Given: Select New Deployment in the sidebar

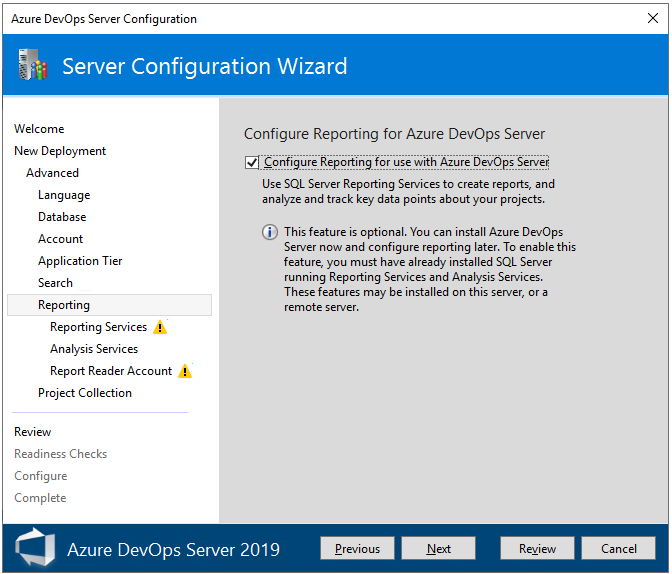Looking at the screenshot, I should 60,151.
